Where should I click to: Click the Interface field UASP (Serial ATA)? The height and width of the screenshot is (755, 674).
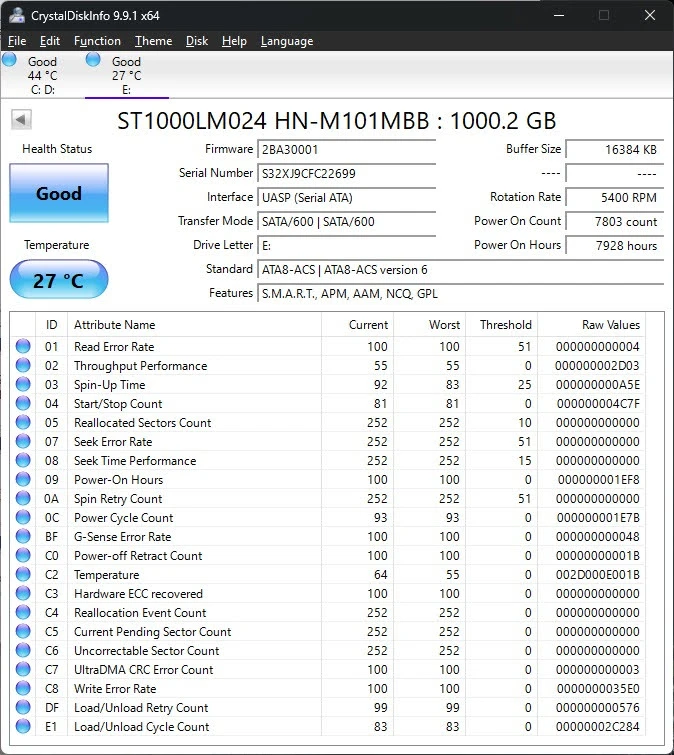coord(347,197)
